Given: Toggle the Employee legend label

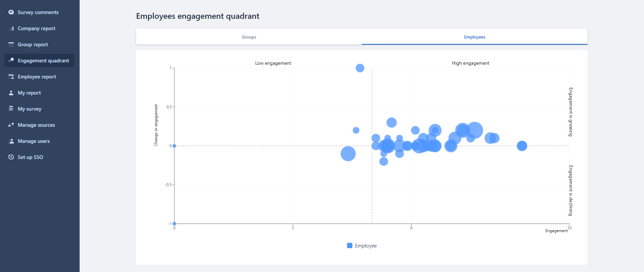Looking at the screenshot, I should tap(366, 246).
